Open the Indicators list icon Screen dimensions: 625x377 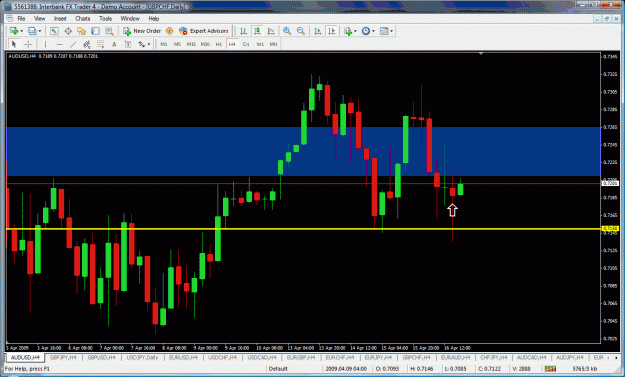(348, 31)
